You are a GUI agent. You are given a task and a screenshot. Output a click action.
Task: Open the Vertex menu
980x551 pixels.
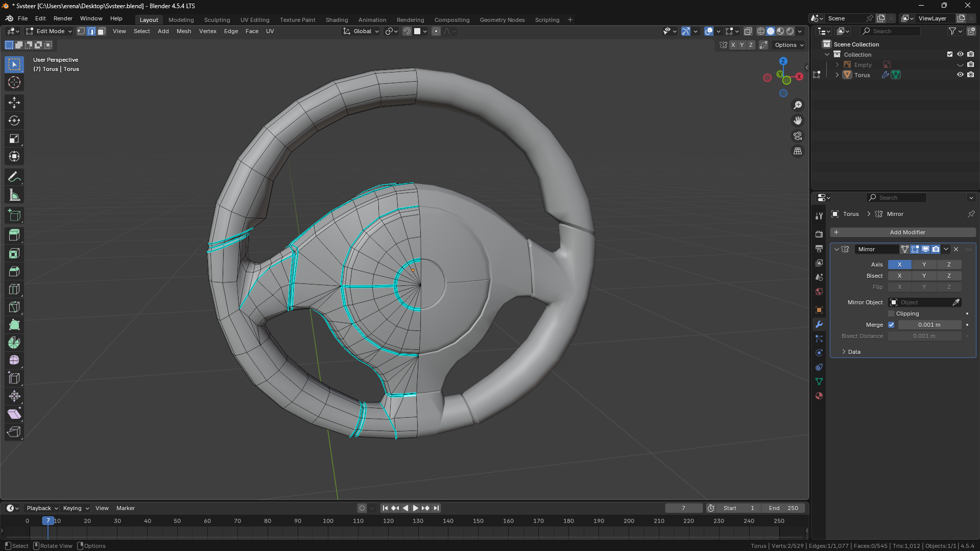pyautogui.click(x=208, y=31)
